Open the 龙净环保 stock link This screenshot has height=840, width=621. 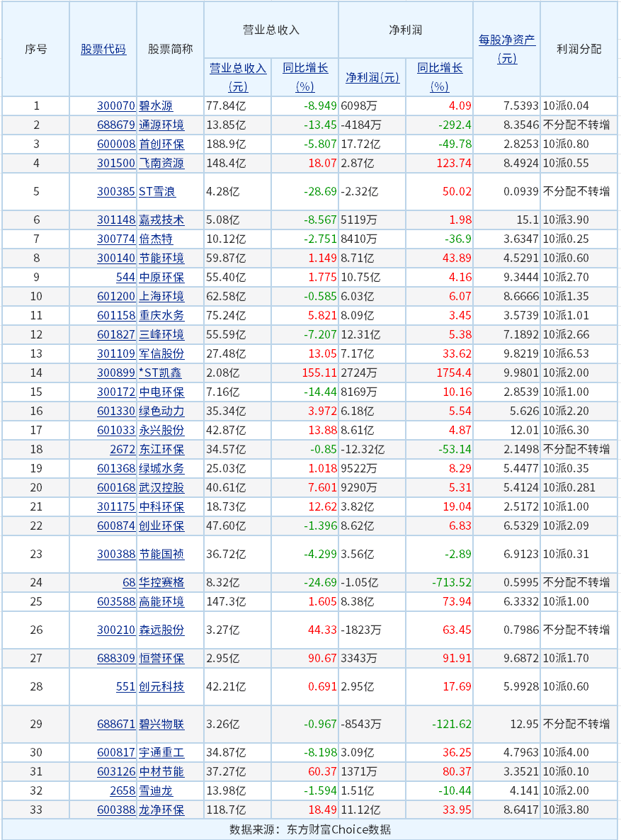coord(161,810)
